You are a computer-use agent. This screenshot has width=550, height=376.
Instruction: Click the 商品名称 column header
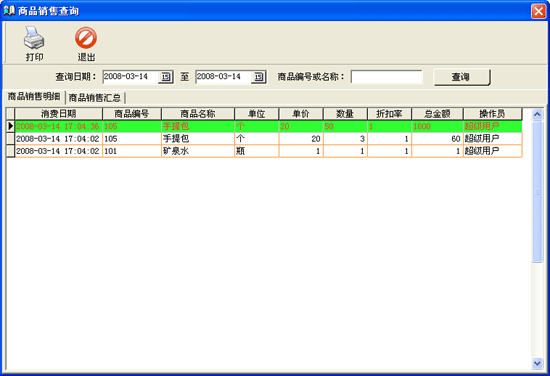point(198,114)
